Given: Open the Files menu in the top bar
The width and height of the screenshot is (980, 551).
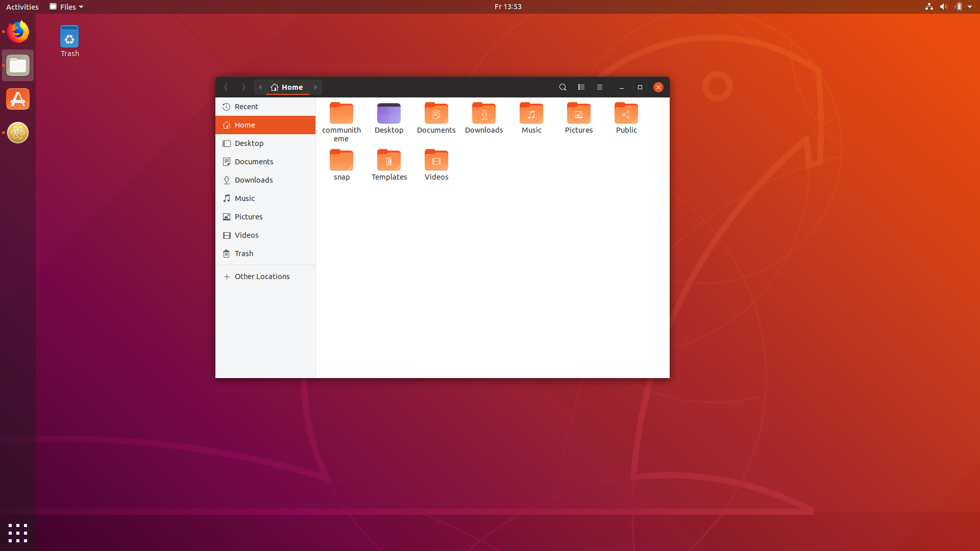Looking at the screenshot, I should 66,7.
